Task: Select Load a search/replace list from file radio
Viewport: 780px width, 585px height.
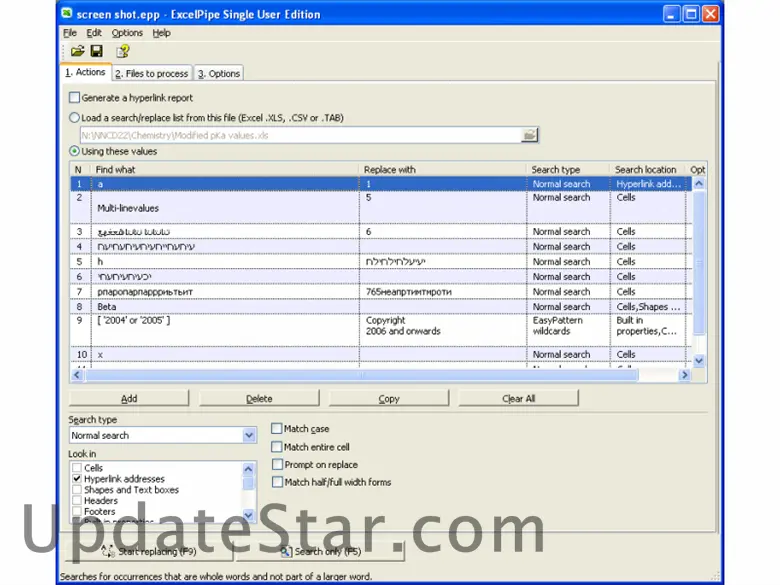Action: [75, 118]
